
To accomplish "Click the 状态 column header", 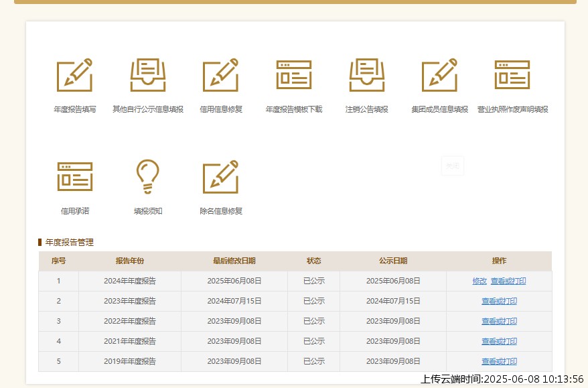I will point(313,261).
